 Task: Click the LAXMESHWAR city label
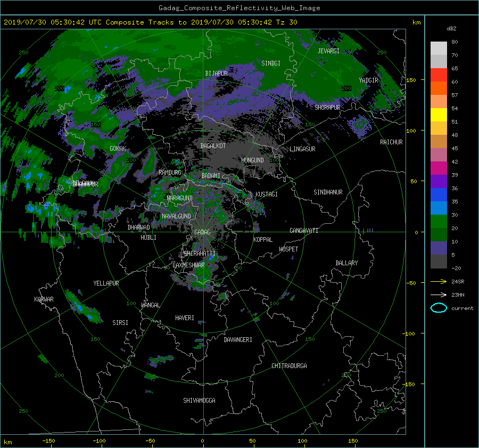click(x=188, y=265)
